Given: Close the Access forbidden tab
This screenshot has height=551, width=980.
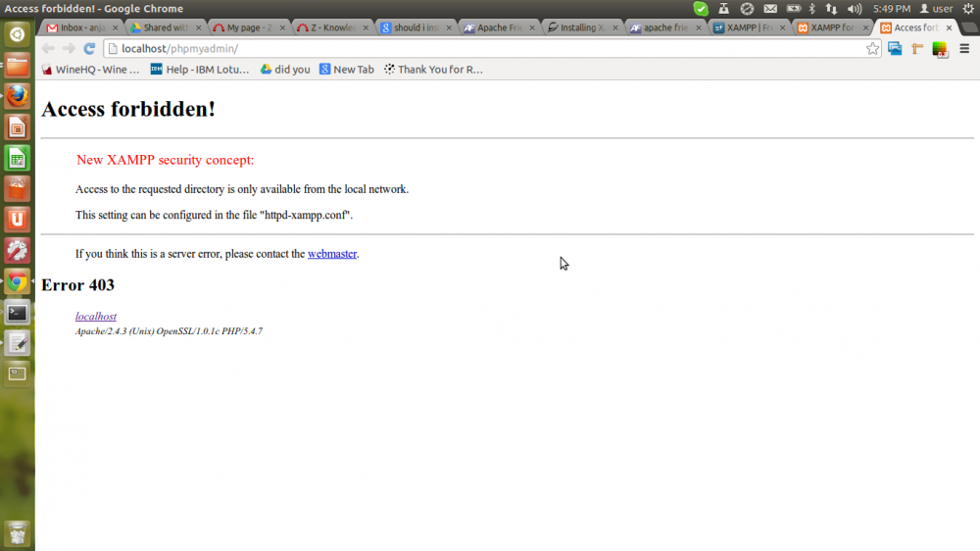Looking at the screenshot, I should (x=949, y=27).
